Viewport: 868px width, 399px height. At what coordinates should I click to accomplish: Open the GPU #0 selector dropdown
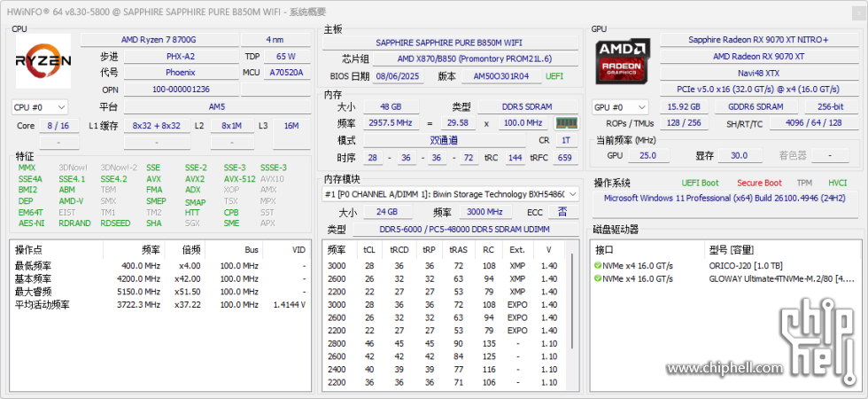[x=620, y=107]
